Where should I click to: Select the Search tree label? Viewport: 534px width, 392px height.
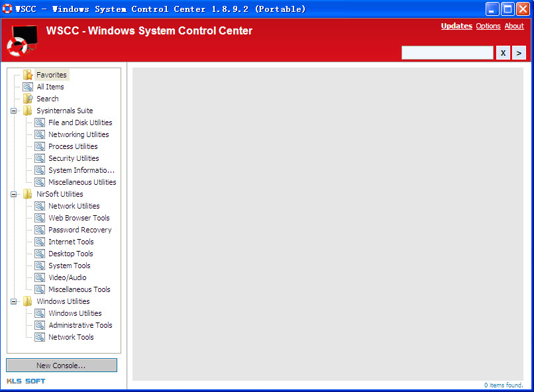point(48,99)
